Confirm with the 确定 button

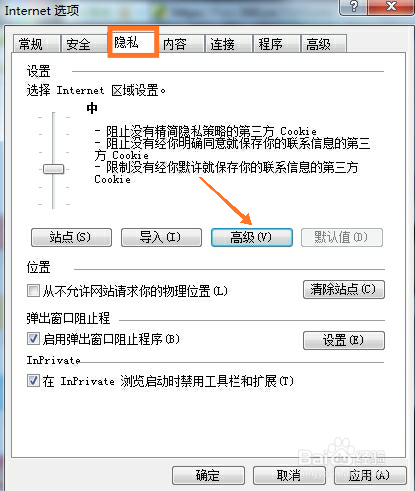coord(208,475)
